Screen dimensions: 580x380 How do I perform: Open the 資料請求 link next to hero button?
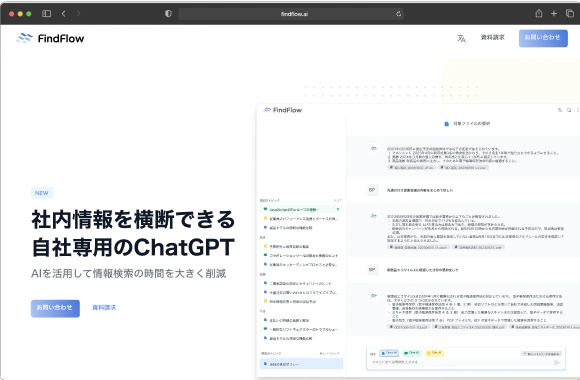pos(104,307)
